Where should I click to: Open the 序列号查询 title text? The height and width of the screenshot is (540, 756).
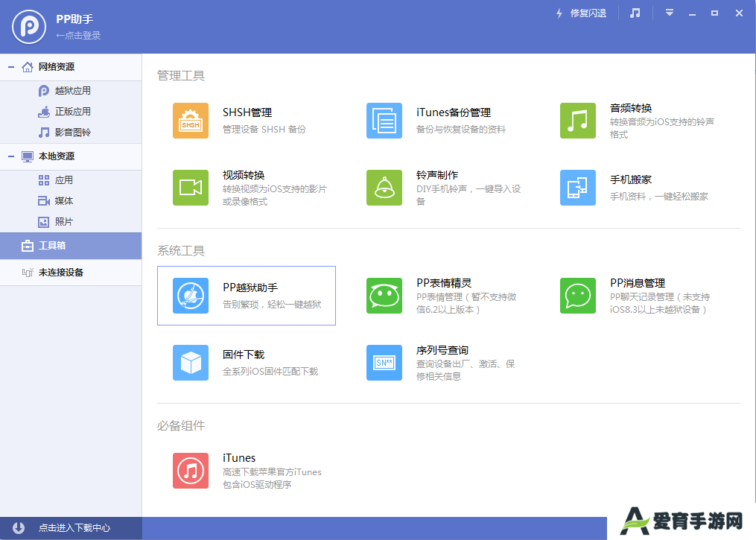[442, 351]
